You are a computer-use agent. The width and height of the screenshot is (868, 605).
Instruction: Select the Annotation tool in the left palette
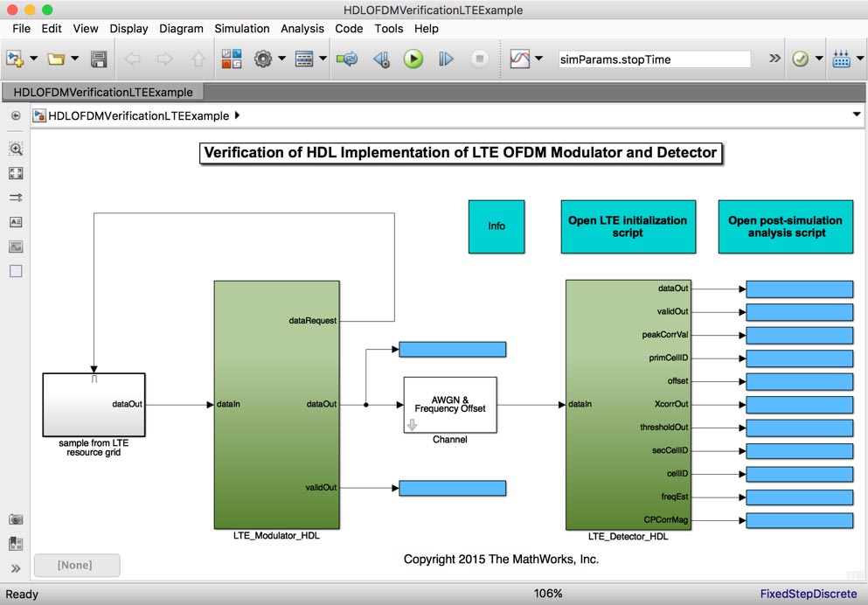point(15,222)
